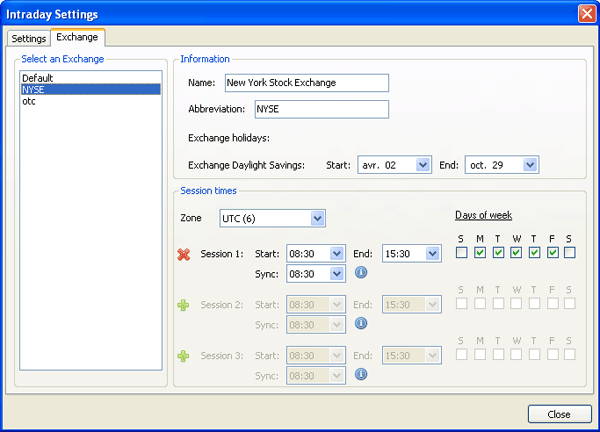This screenshot has width=600, height=432.
Task: Uncheck Session 1 Monday checkbox
Action: point(480,253)
